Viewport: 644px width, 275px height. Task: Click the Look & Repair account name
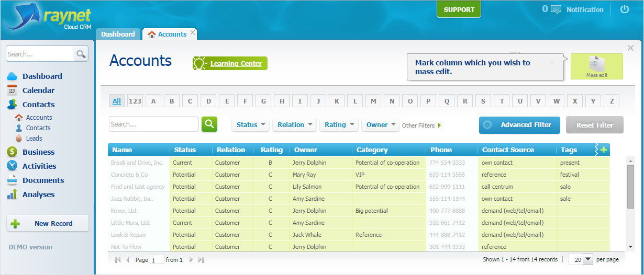129,235
